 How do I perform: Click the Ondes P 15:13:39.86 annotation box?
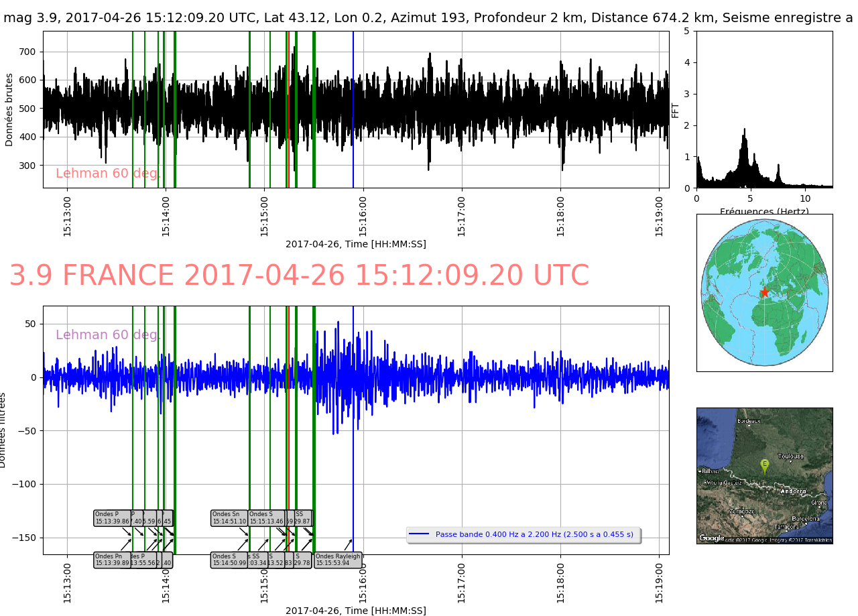[111, 518]
